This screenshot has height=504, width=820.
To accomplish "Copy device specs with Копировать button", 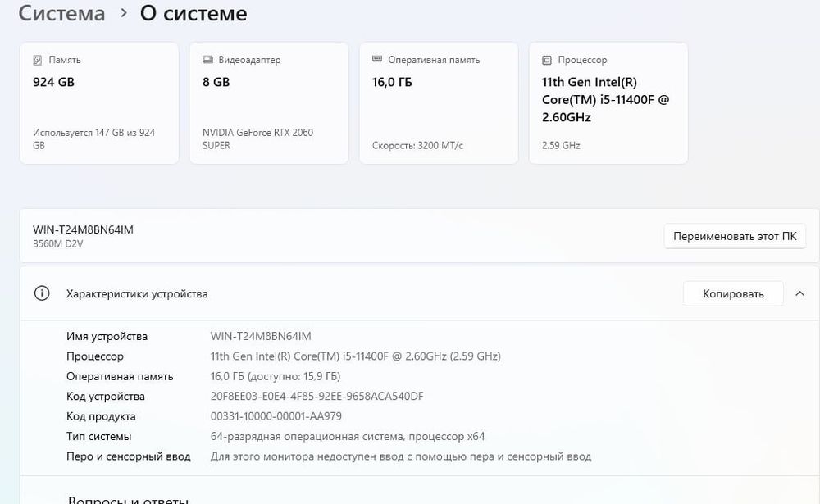I will [x=733, y=294].
